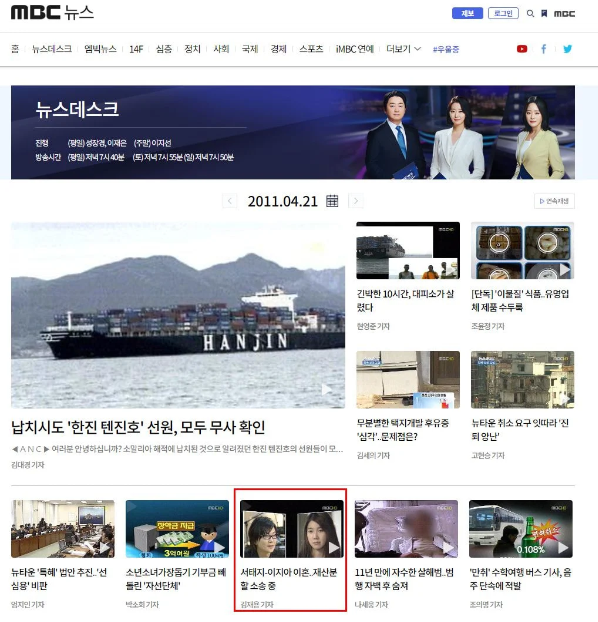The width and height of the screenshot is (598, 622).
Task: Open the calendar date picker icon
Action: 332,201
